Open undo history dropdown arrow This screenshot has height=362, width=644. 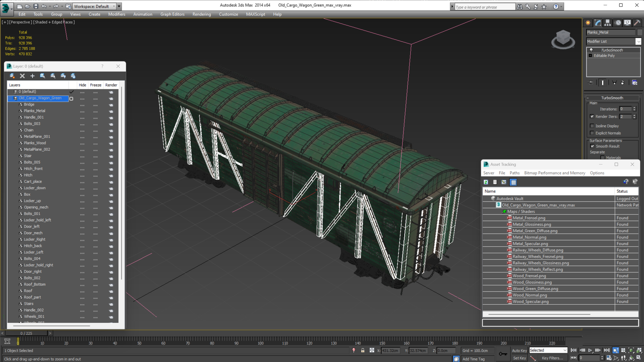(50, 6)
